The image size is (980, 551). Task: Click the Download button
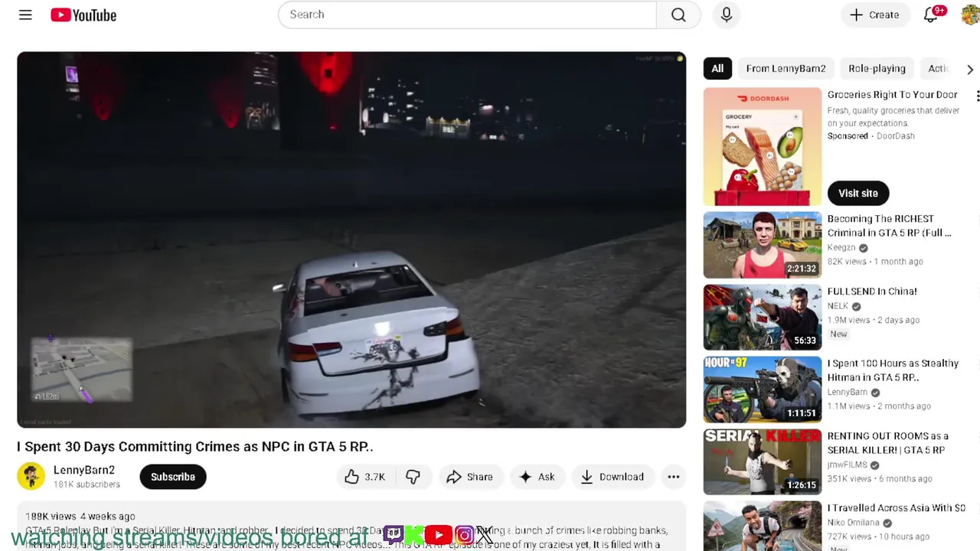click(612, 477)
